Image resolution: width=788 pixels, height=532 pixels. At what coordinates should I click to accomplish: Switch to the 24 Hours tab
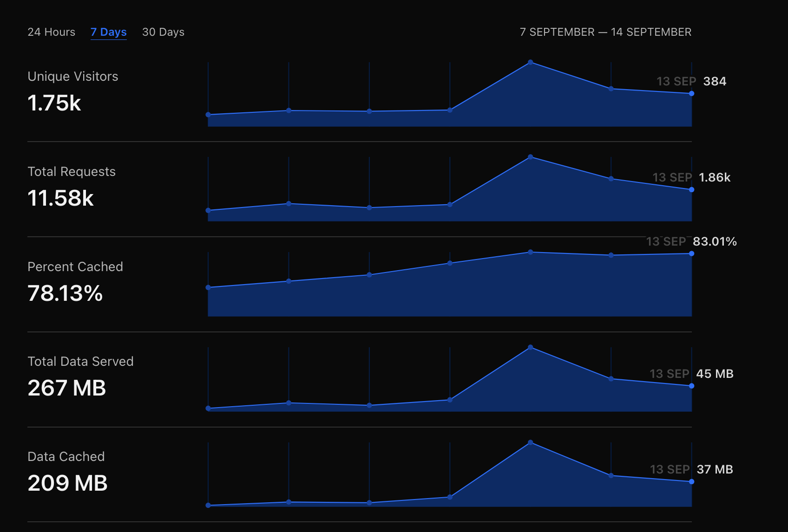pyautogui.click(x=51, y=32)
